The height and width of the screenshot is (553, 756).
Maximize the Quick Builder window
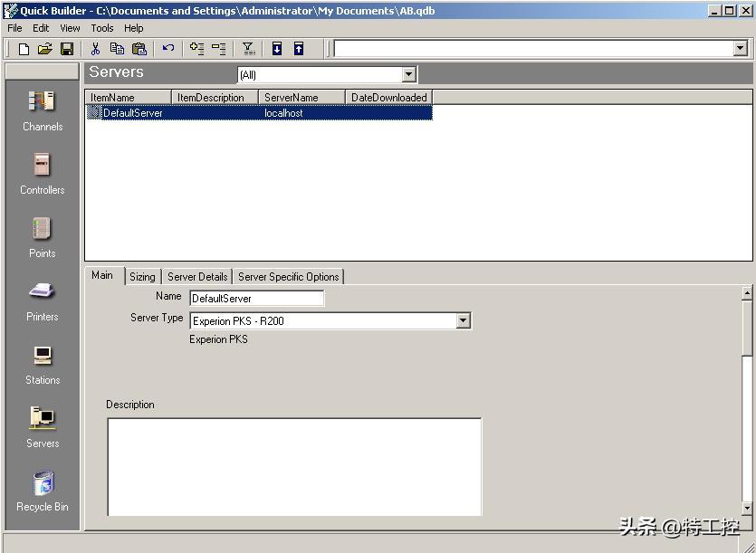pos(730,10)
